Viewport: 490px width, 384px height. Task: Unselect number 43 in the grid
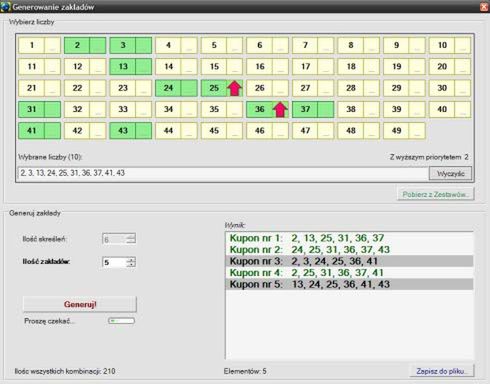(123, 131)
